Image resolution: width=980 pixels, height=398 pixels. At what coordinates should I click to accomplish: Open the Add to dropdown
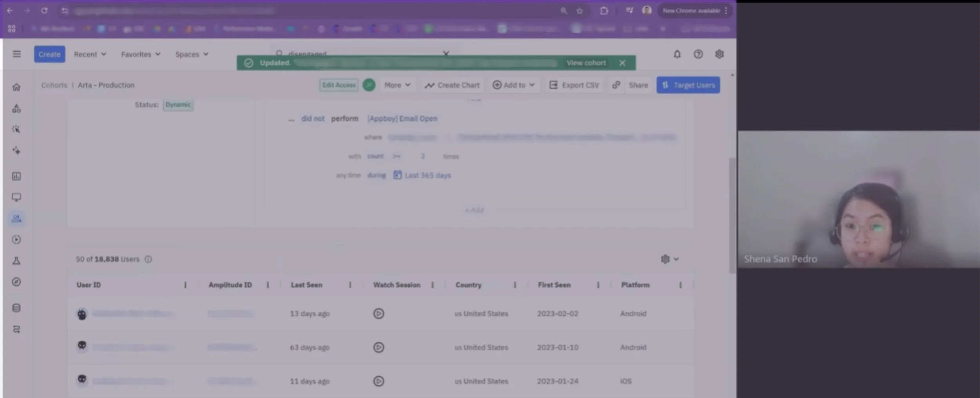pos(514,85)
